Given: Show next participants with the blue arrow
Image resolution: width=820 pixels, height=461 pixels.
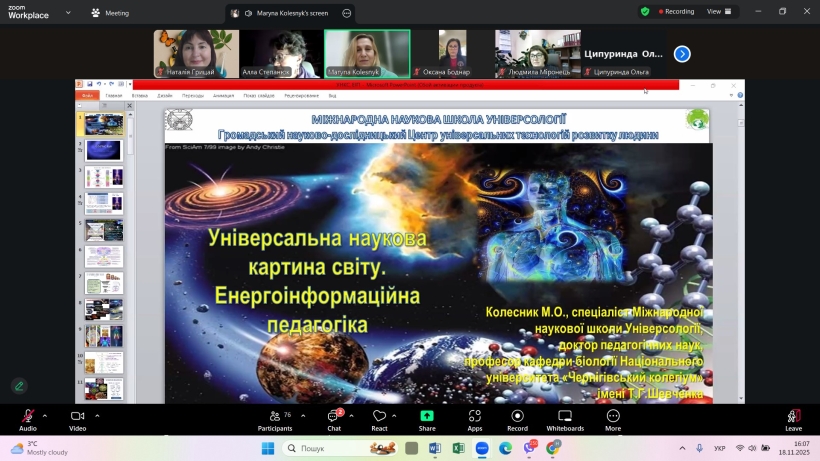Looking at the screenshot, I should (682, 54).
